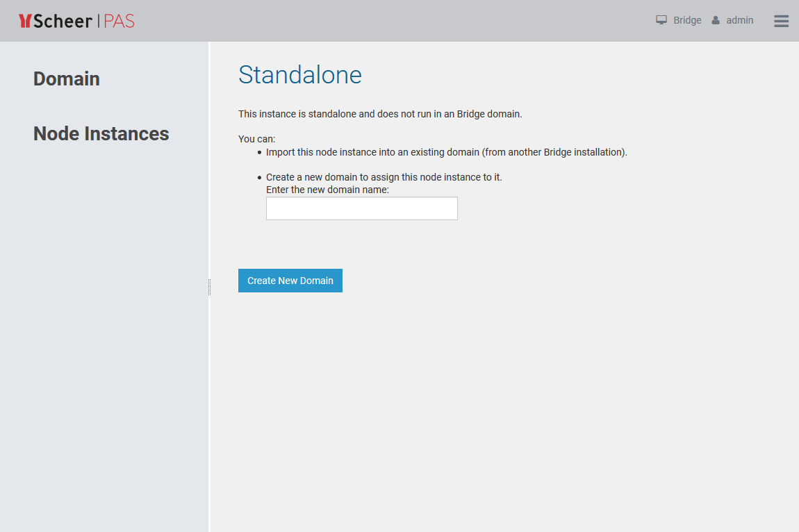
Task: Focus the new domain name field
Action: point(361,208)
